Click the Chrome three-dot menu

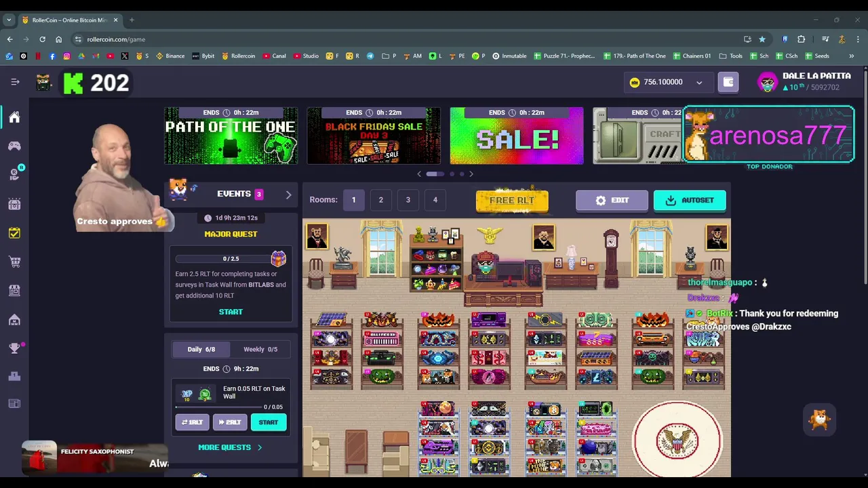[858, 39]
